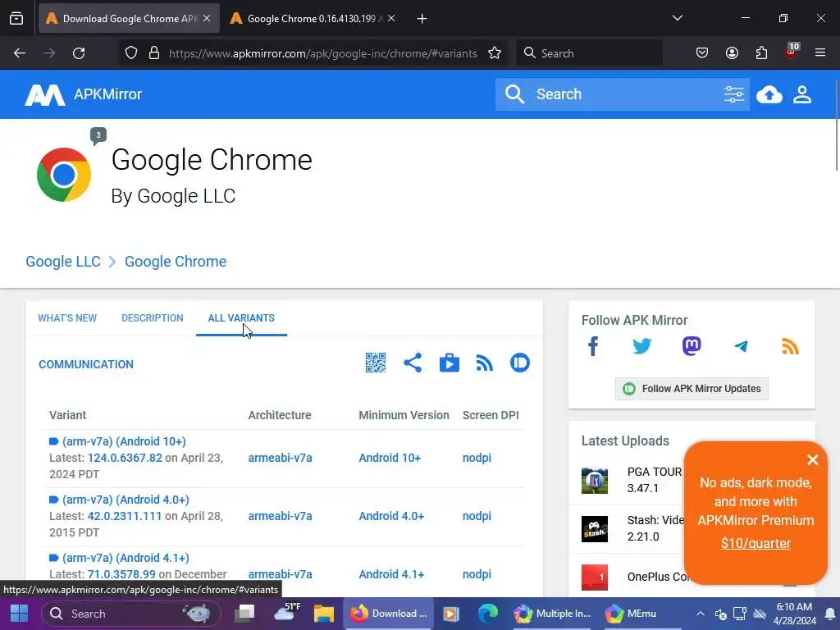Open Microsoft Edge from taskbar
The height and width of the screenshot is (630, 840).
pyautogui.click(x=487, y=614)
